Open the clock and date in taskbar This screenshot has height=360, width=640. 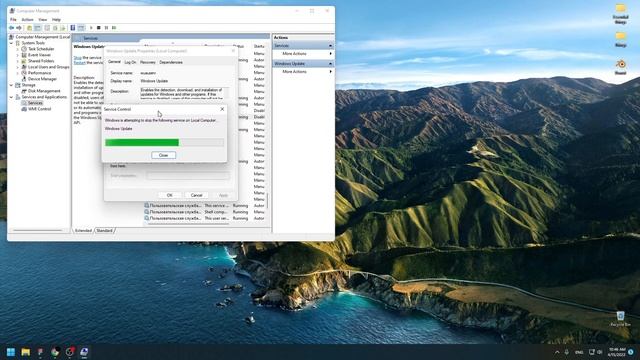coord(617,352)
